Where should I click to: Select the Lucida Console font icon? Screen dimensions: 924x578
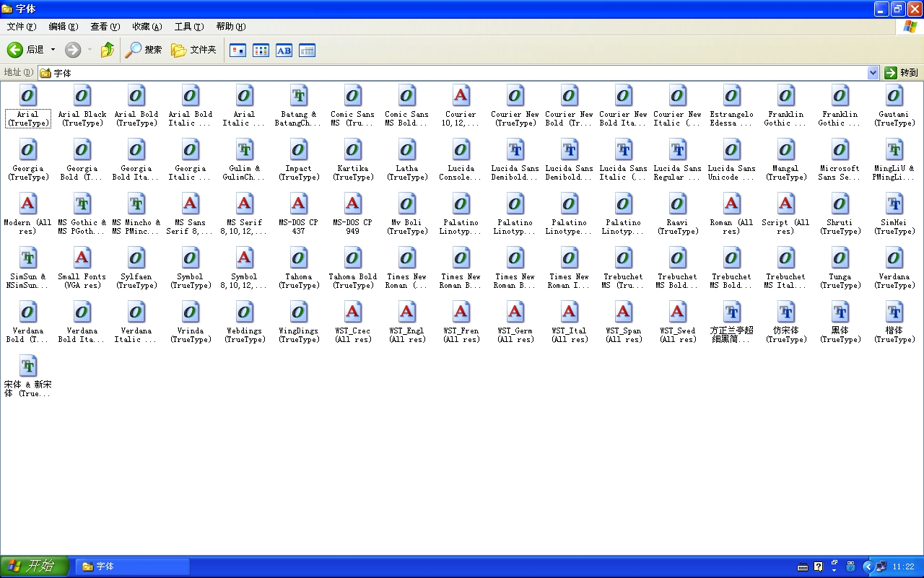point(461,149)
